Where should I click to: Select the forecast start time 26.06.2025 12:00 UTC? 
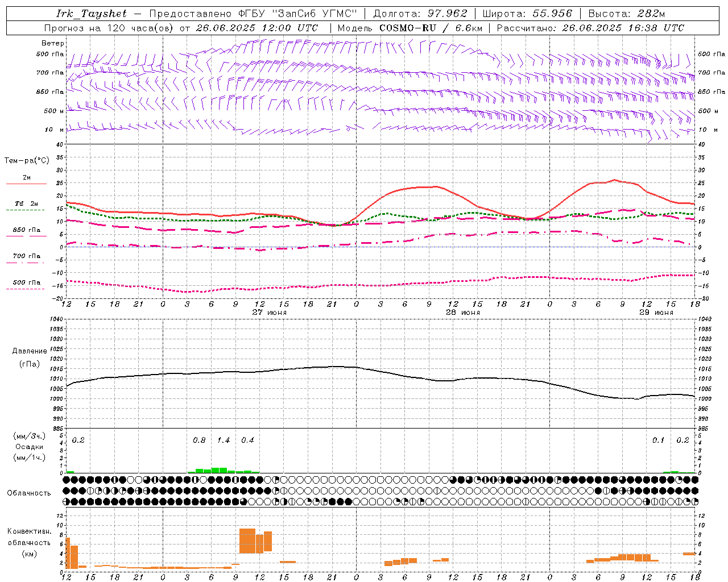(257, 28)
